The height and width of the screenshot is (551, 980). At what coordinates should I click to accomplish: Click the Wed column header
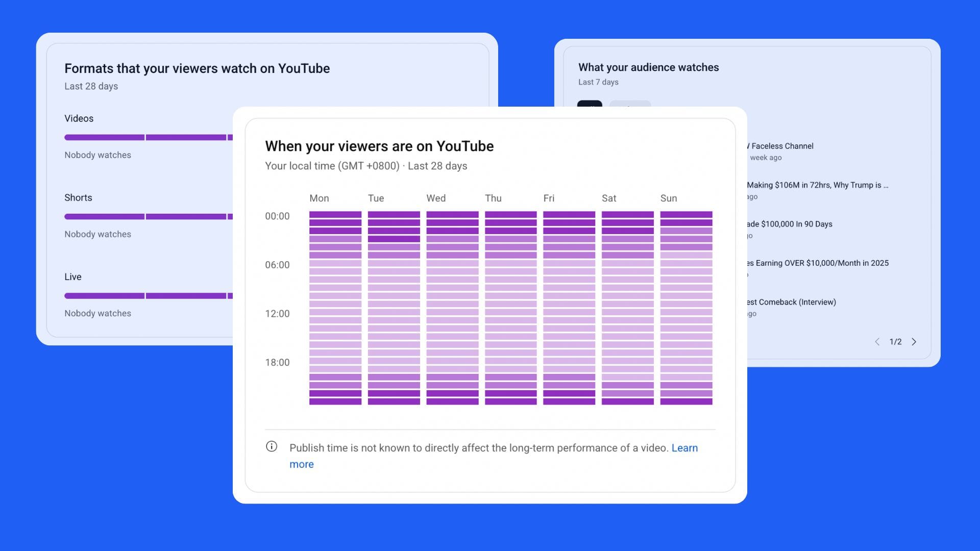pyautogui.click(x=436, y=198)
